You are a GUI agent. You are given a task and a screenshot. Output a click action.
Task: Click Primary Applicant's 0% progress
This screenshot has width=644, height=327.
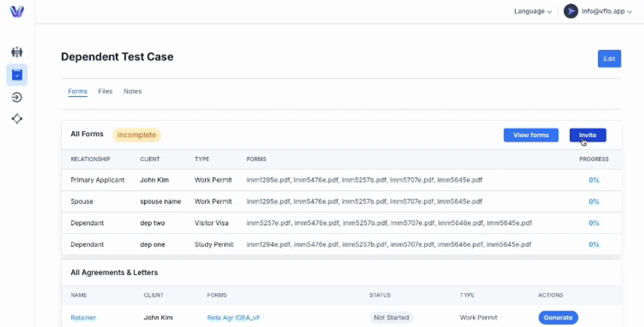pos(594,180)
